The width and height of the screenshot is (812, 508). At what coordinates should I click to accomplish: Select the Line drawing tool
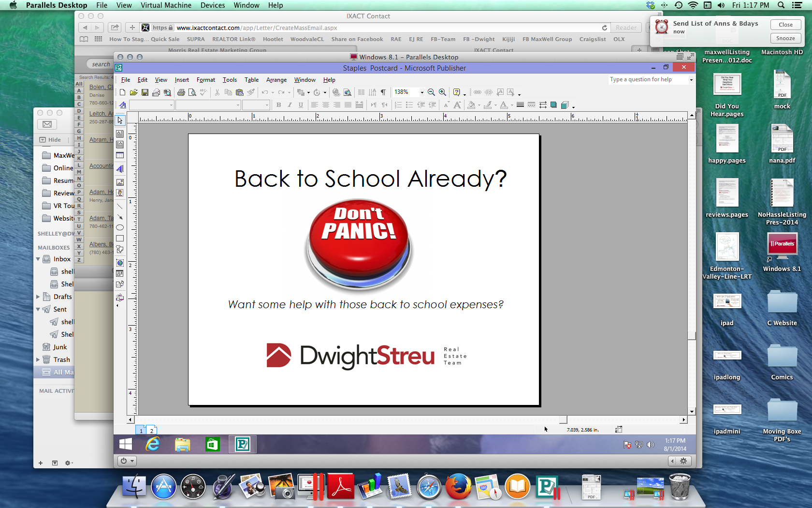pyautogui.click(x=120, y=207)
